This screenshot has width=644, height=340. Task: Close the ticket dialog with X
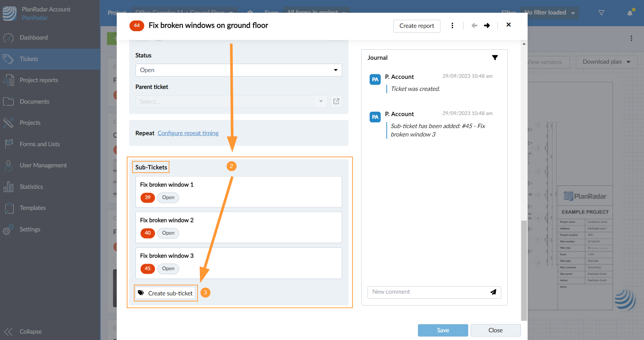(508, 25)
